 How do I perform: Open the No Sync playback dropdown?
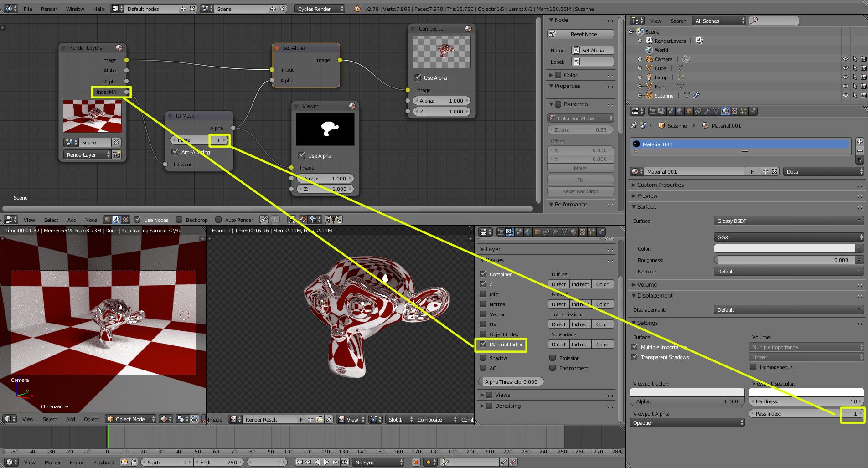(x=378, y=462)
